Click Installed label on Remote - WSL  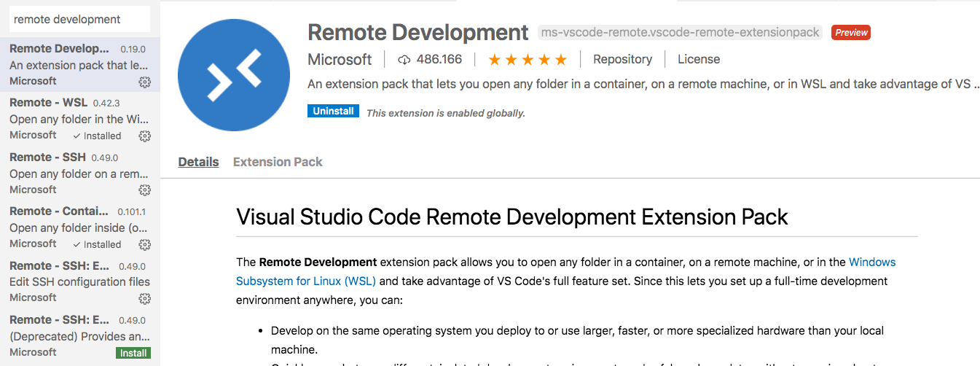click(97, 136)
